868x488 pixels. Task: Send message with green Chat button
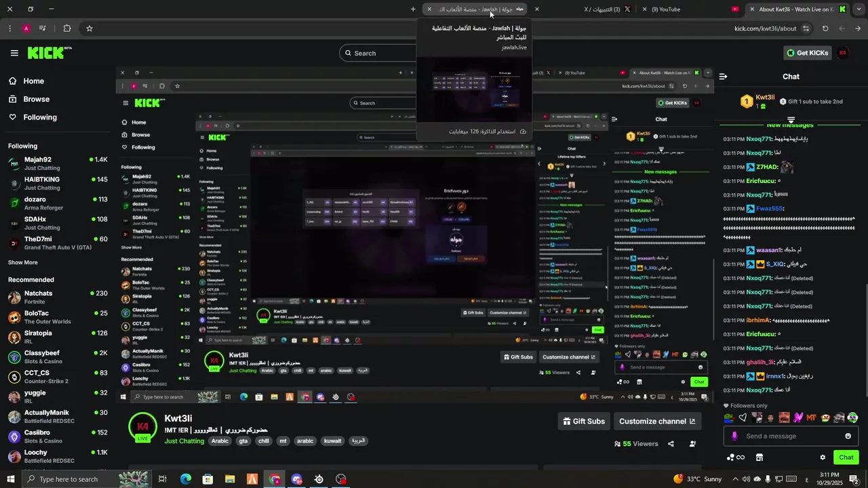pos(846,457)
